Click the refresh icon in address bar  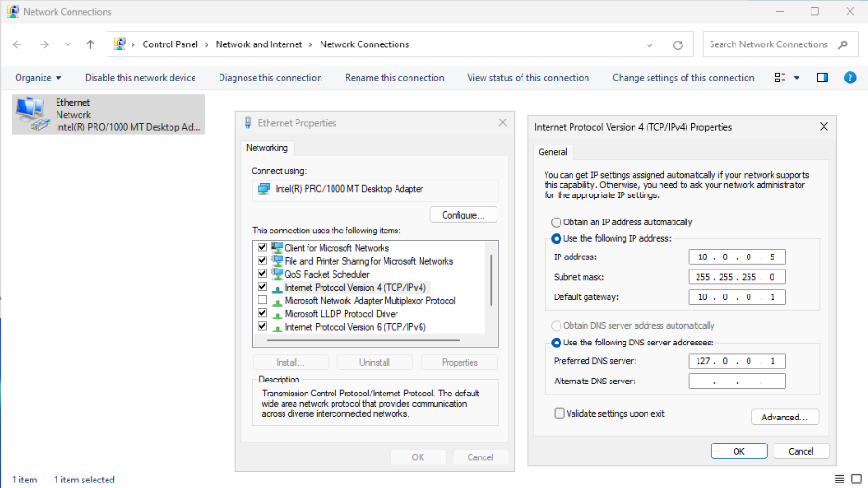(677, 44)
